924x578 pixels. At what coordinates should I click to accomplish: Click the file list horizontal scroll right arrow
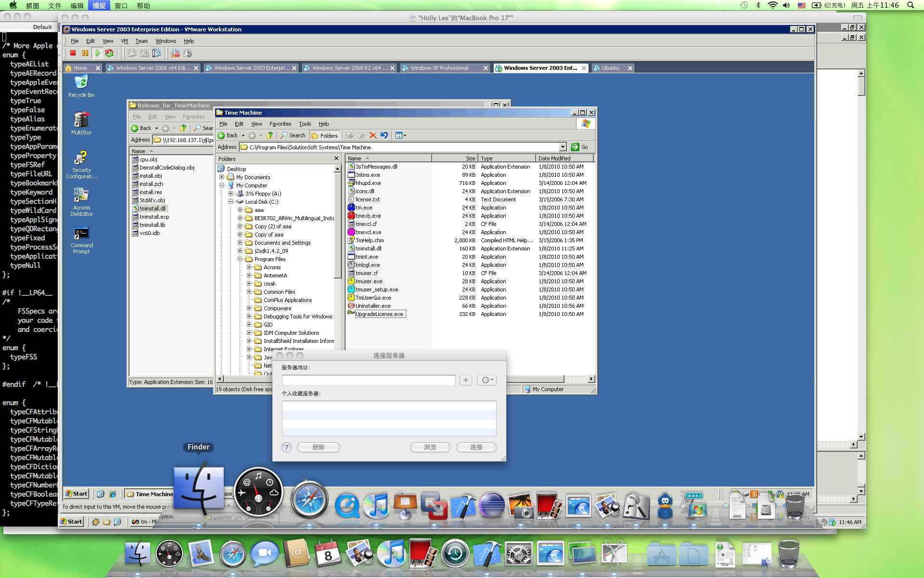591,379
